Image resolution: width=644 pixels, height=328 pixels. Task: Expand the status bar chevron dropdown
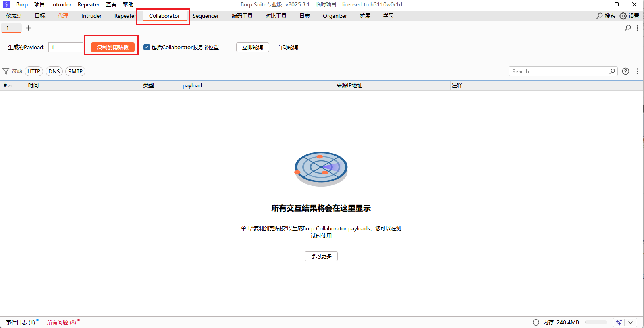click(x=631, y=322)
